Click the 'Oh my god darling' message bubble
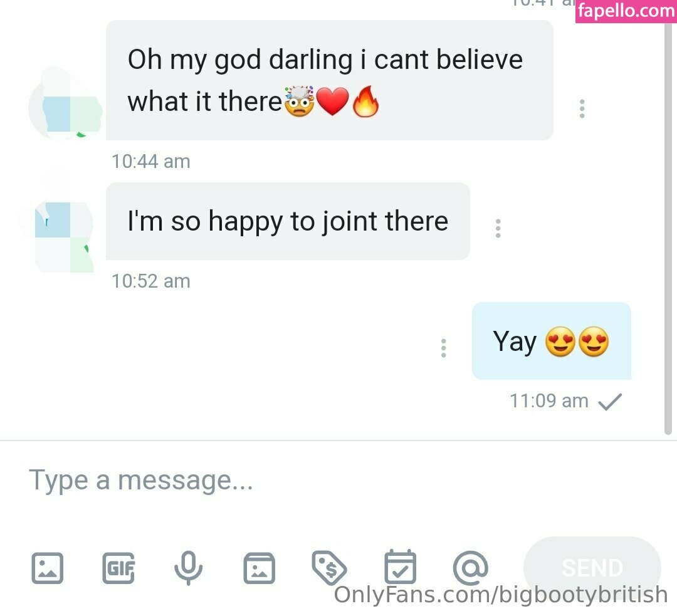Screen dimensions: 677x616 (330, 80)
